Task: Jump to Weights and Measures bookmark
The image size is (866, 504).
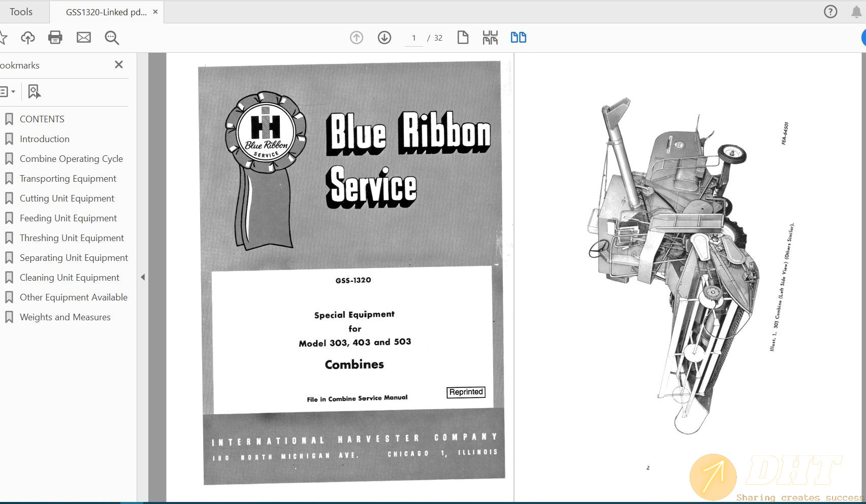Action: tap(65, 317)
